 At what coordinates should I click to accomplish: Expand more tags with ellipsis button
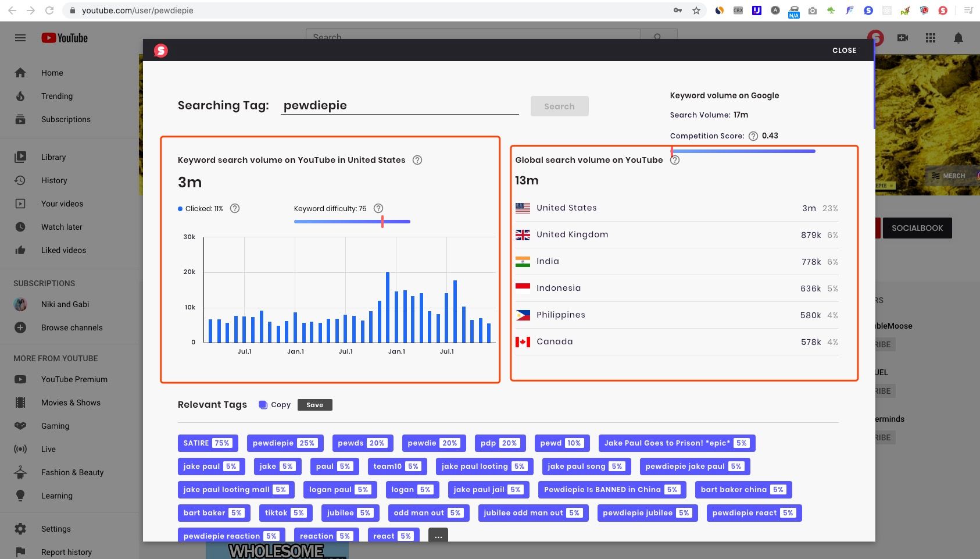point(438,535)
